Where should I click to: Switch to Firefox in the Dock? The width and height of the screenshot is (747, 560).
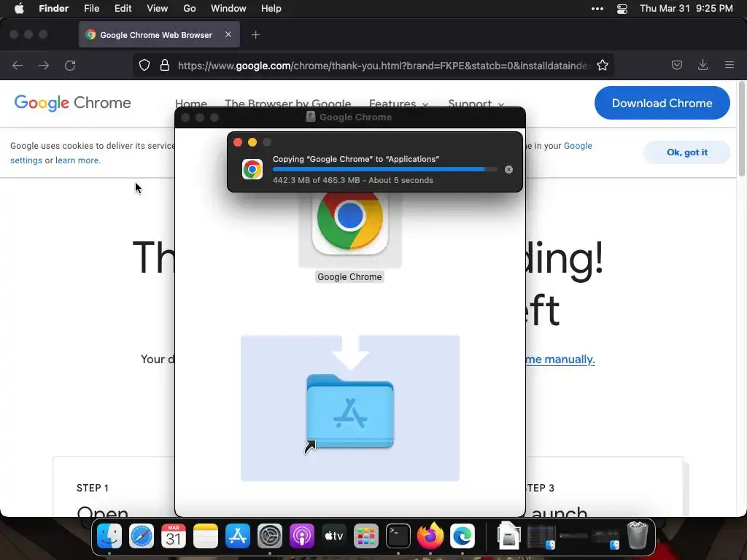(430, 536)
